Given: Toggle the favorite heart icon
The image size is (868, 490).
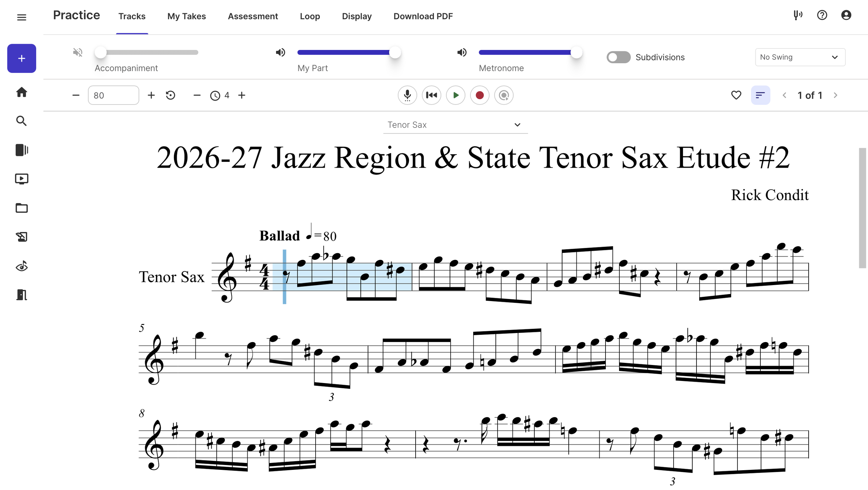Looking at the screenshot, I should (x=736, y=95).
